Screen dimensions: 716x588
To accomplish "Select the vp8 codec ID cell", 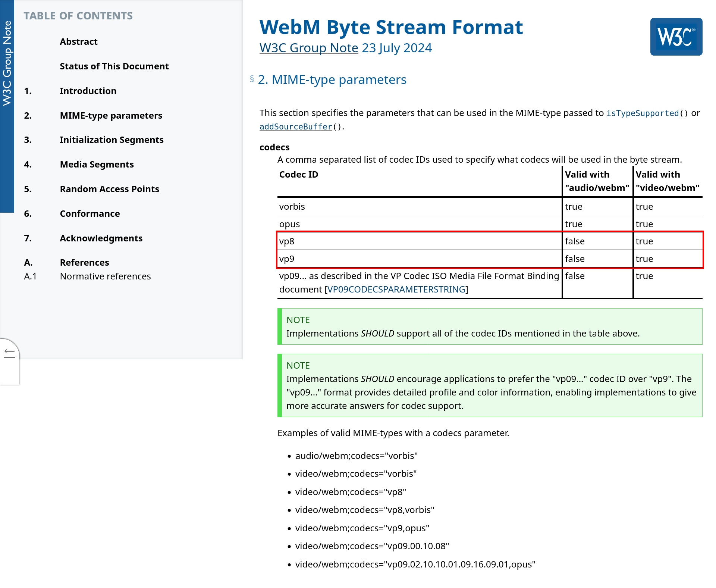I will click(x=420, y=241).
